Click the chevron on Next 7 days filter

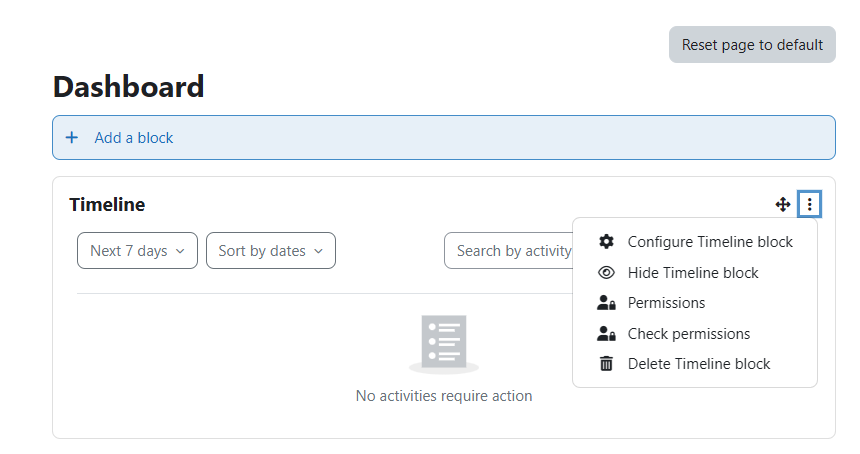(180, 251)
